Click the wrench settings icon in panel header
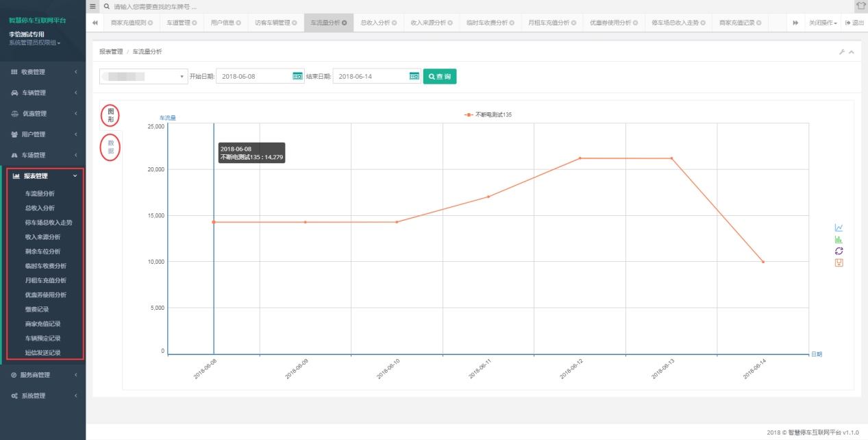The height and width of the screenshot is (440, 868). point(842,52)
